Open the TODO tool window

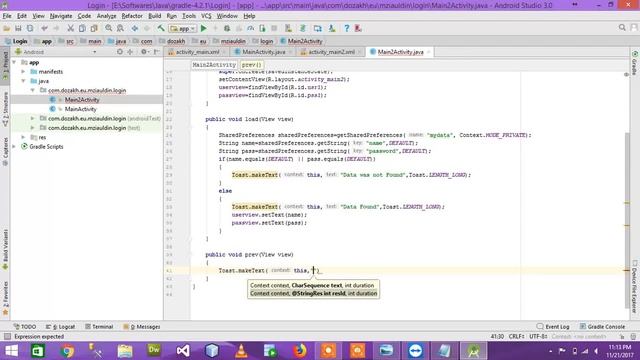coord(24,327)
